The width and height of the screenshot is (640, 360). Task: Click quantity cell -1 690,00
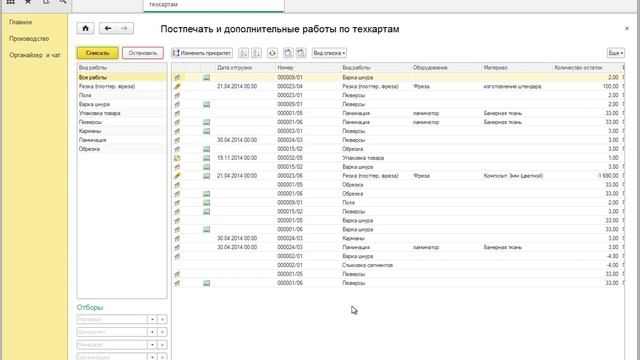(x=607, y=176)
